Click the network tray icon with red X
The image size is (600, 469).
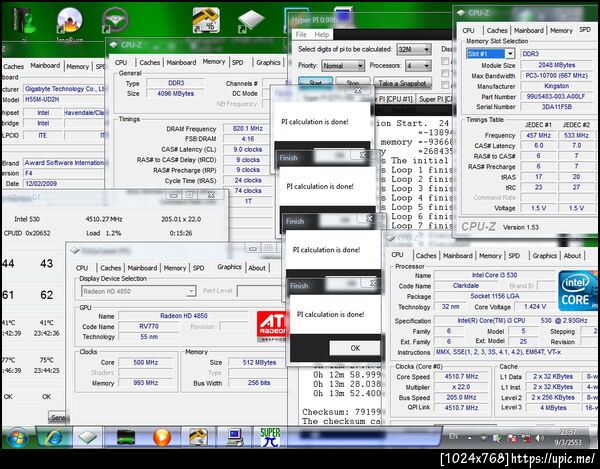click(512, 438)
